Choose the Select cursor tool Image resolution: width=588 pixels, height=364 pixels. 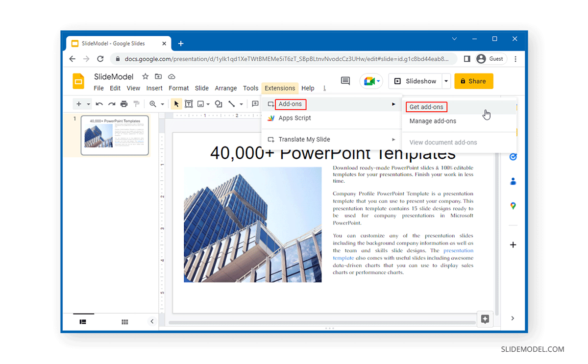point(176,104)
